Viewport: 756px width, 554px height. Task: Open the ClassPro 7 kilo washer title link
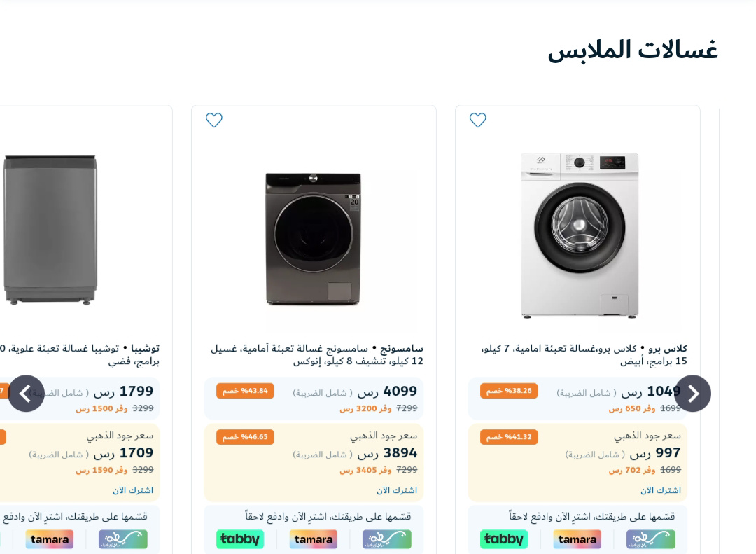coord(584,354)
